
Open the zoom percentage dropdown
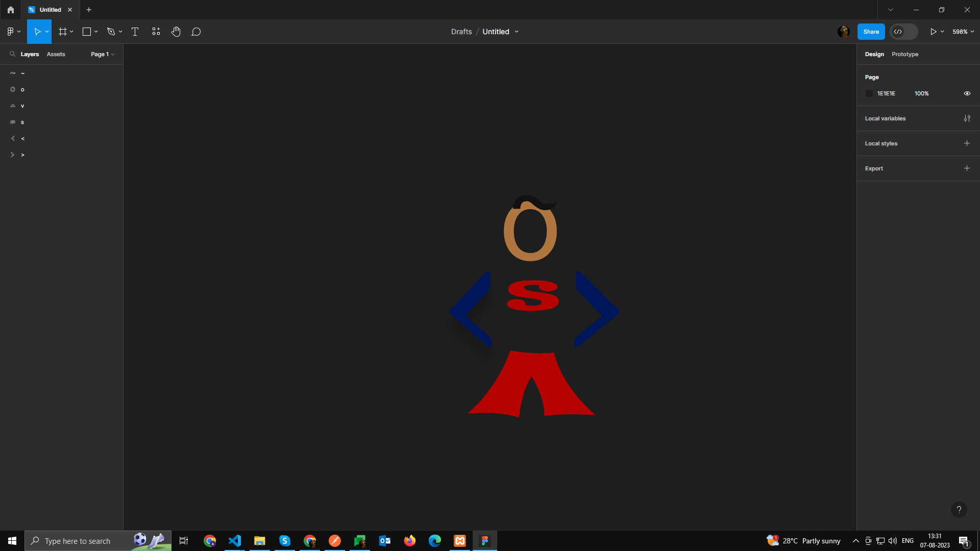963,31
